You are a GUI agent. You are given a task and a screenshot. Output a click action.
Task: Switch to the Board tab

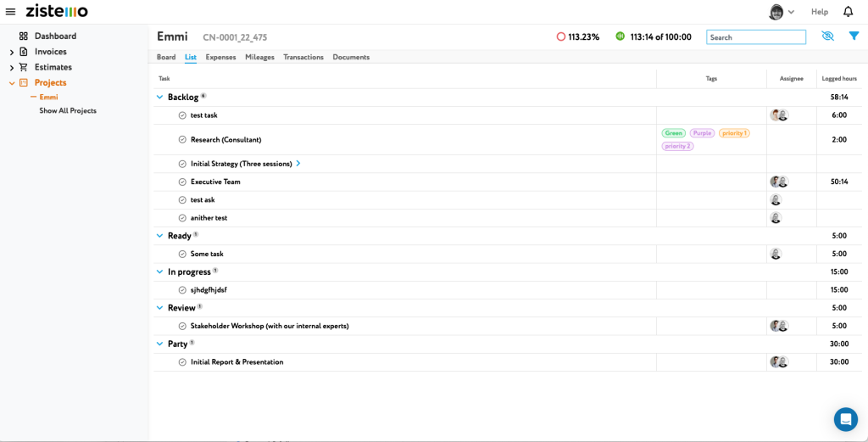click(166, 57)
